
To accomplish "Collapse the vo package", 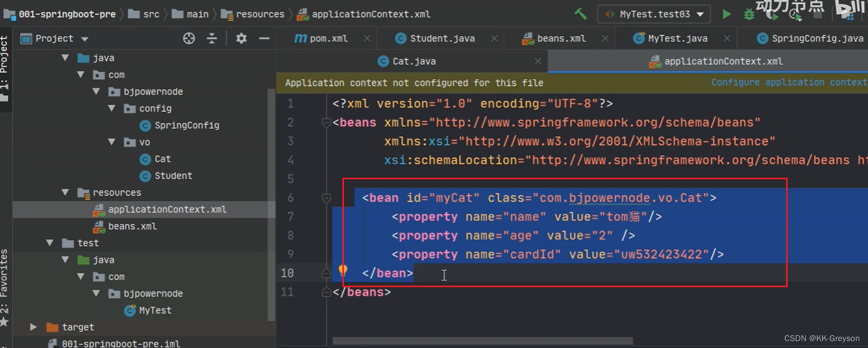I will click(x=112, y=142).
